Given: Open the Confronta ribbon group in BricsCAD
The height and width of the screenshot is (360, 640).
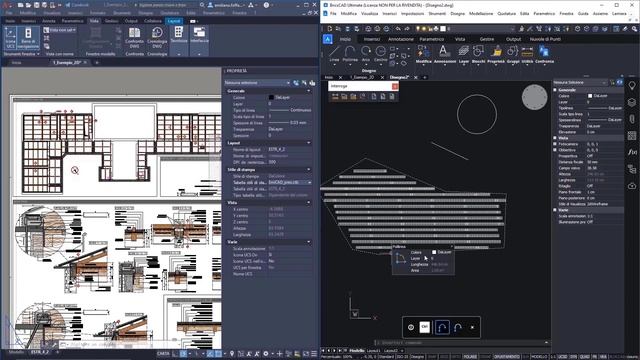Looking at the screenshot, I should (x=544, y=54).
